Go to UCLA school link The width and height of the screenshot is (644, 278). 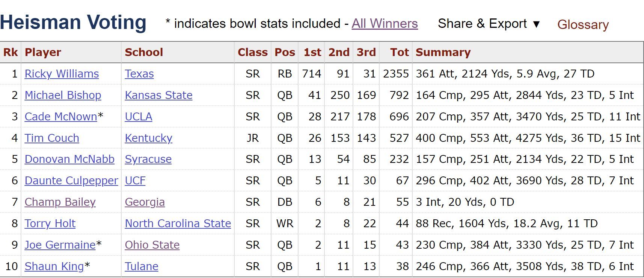point(139,117)
